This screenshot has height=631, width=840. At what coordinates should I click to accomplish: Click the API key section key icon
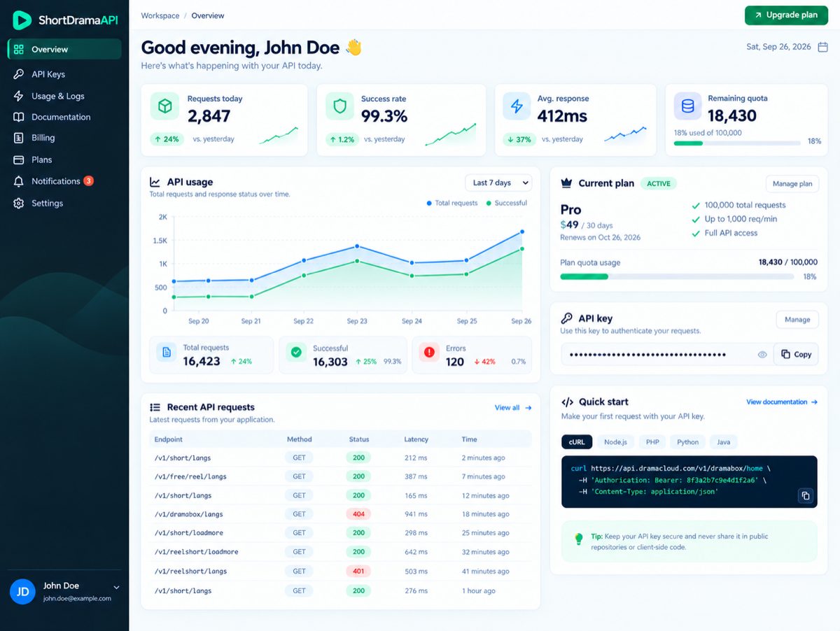tap(567, 318)
